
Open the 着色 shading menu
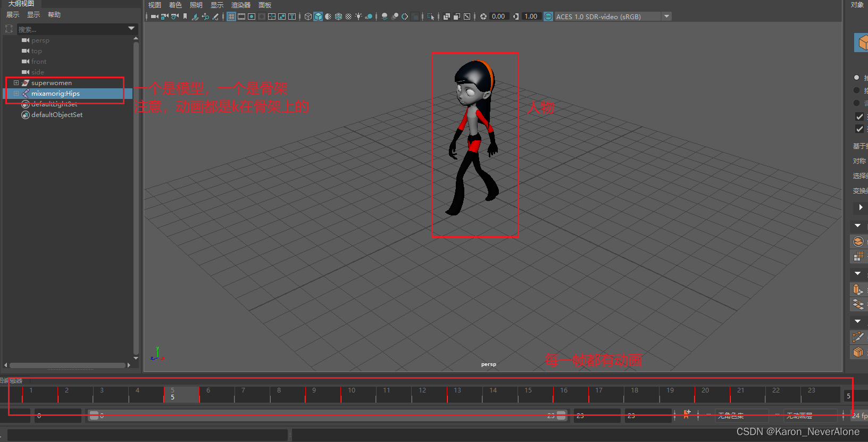pyautogui.click(x=175, y=5)
